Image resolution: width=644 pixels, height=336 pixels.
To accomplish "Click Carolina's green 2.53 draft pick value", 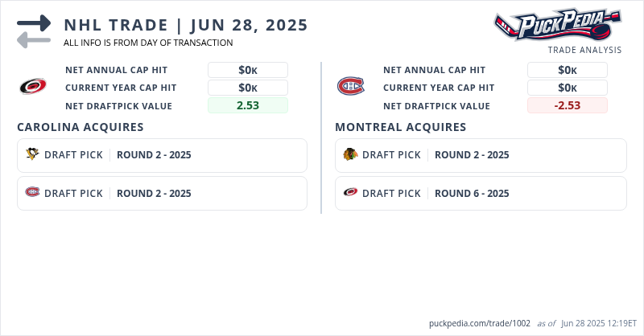I will 247,105.
